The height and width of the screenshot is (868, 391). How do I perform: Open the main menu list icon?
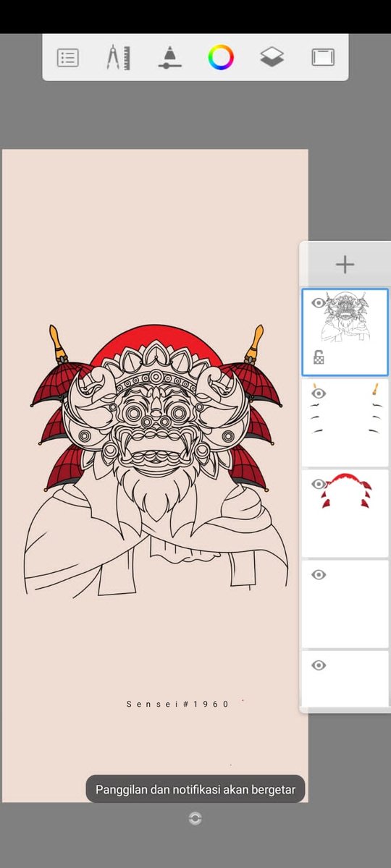[67, 57]
